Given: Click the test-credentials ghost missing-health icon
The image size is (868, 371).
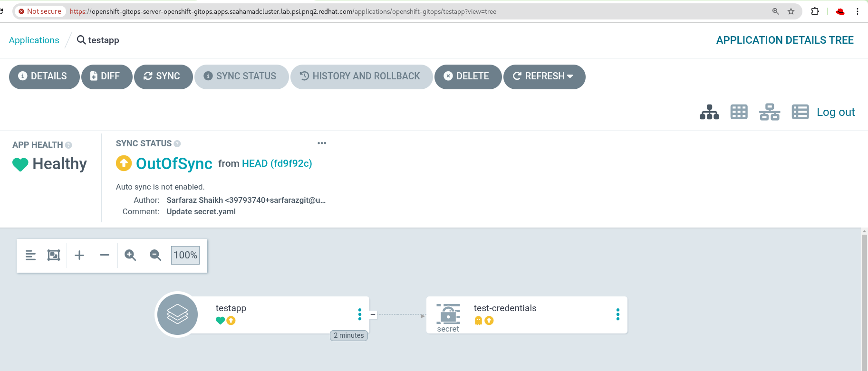Looking at the screenshot, I should click(x=478, y=321).
